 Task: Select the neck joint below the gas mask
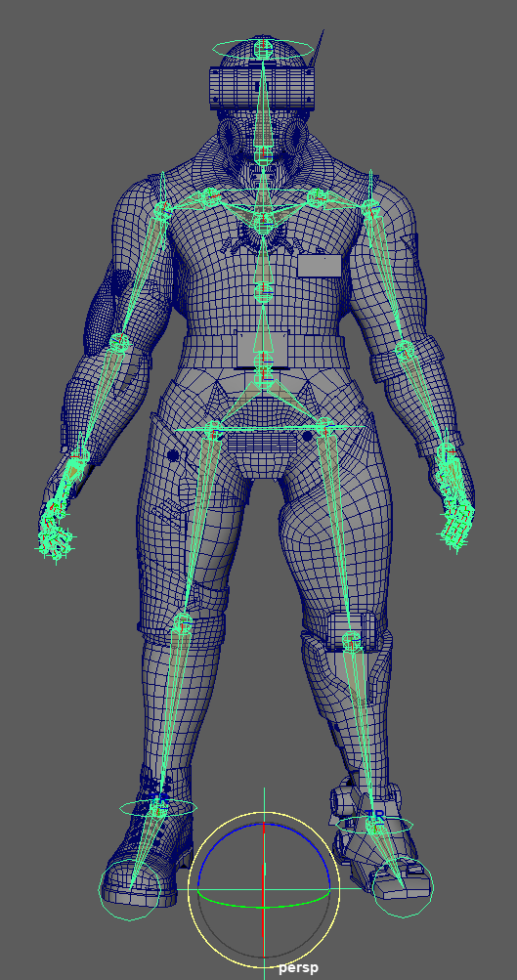pyautogui.click(x=264, y=152)
